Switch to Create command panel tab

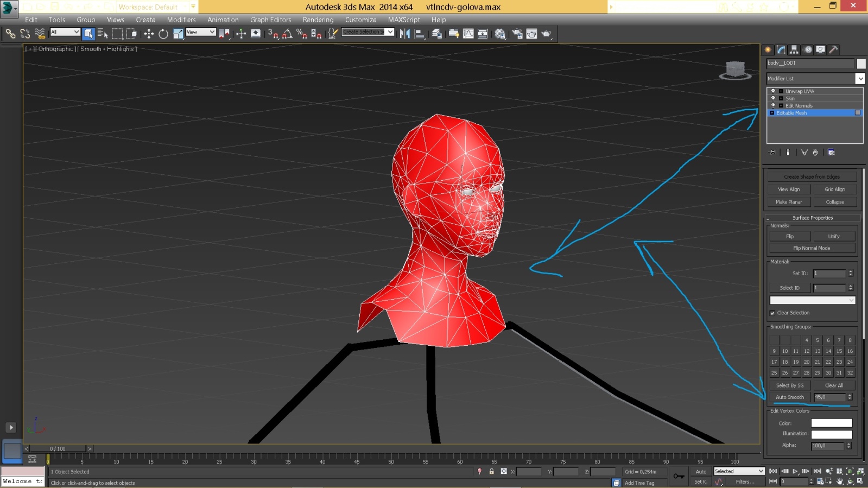pos(768,49)
